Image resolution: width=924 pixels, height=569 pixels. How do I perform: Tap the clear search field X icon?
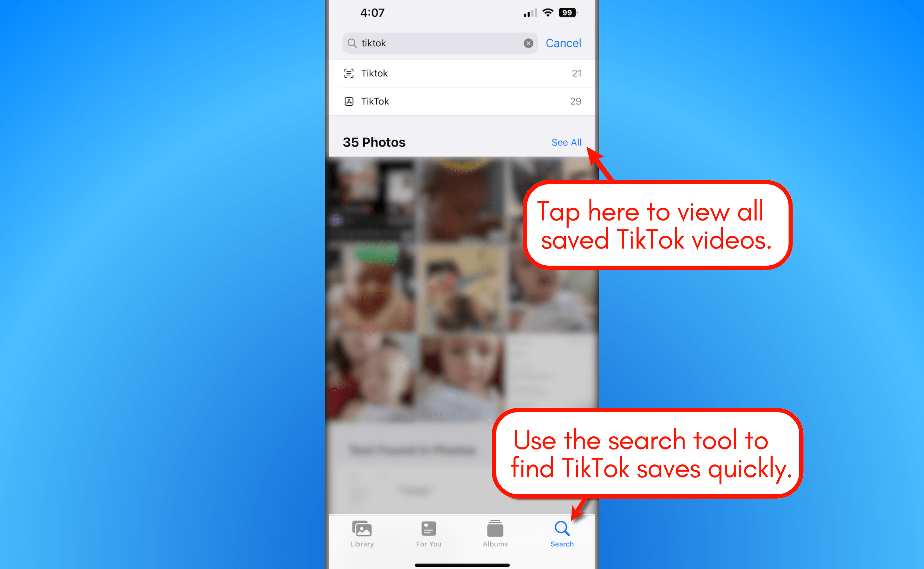[528, 43]
